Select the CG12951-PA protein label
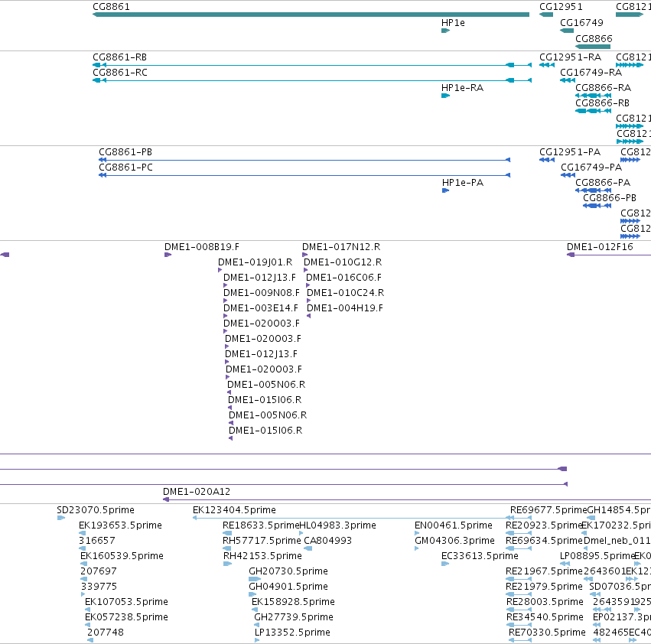This screenshot has width=651, height=644. (570, 152)
